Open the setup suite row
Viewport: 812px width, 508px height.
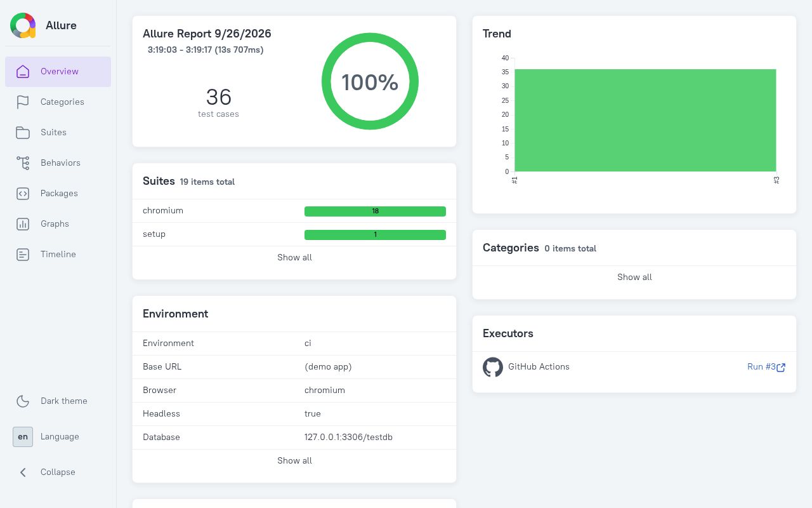point(294,234)
